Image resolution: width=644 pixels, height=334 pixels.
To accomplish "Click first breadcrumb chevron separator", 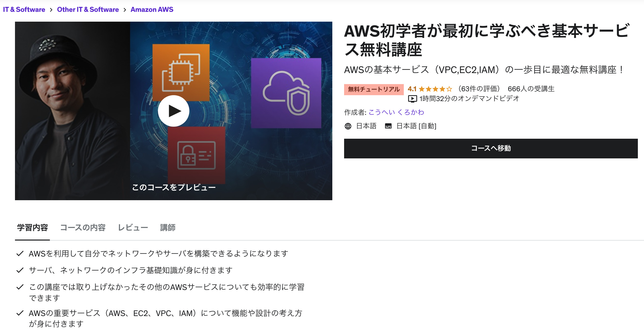I will click(51, 10).
